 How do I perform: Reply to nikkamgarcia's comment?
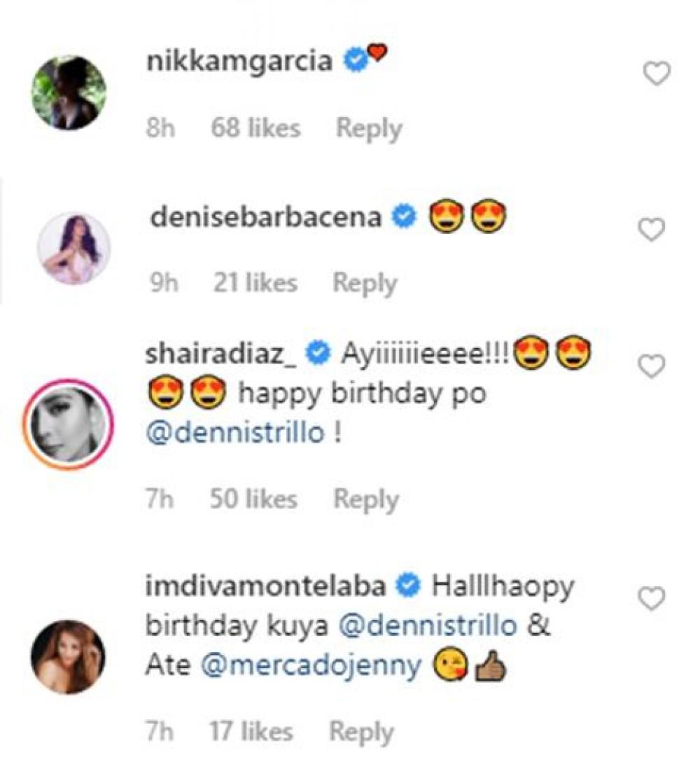[369, 128]
